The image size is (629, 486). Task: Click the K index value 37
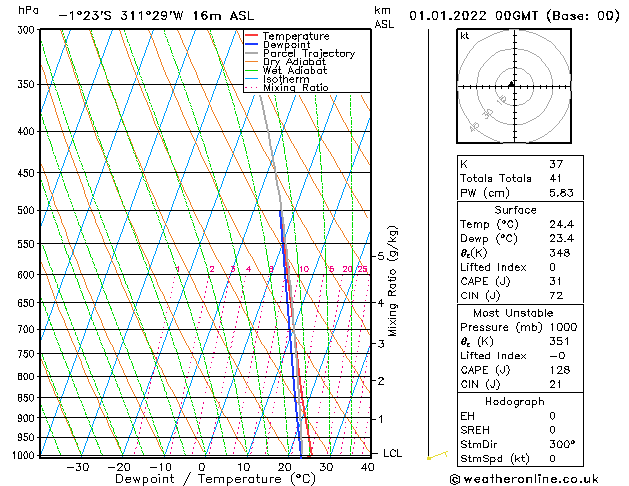click(556, 164)
